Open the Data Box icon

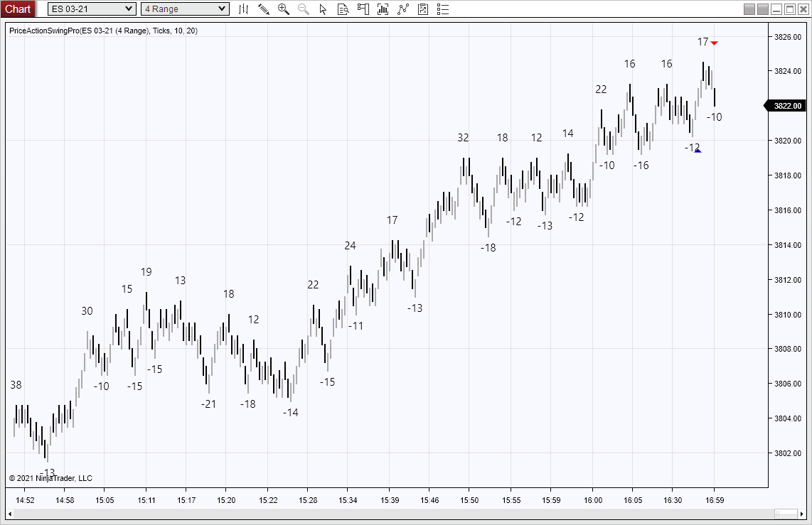(x=343, y=9)
